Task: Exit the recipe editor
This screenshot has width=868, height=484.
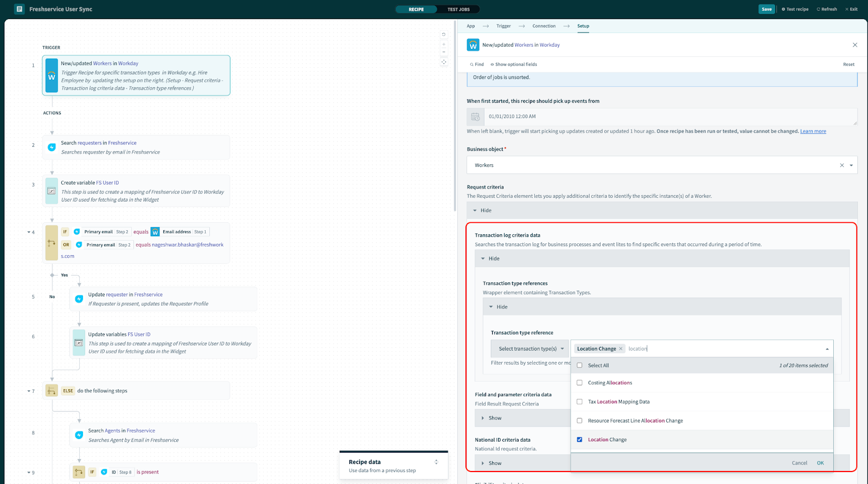Action: (851, 9)
